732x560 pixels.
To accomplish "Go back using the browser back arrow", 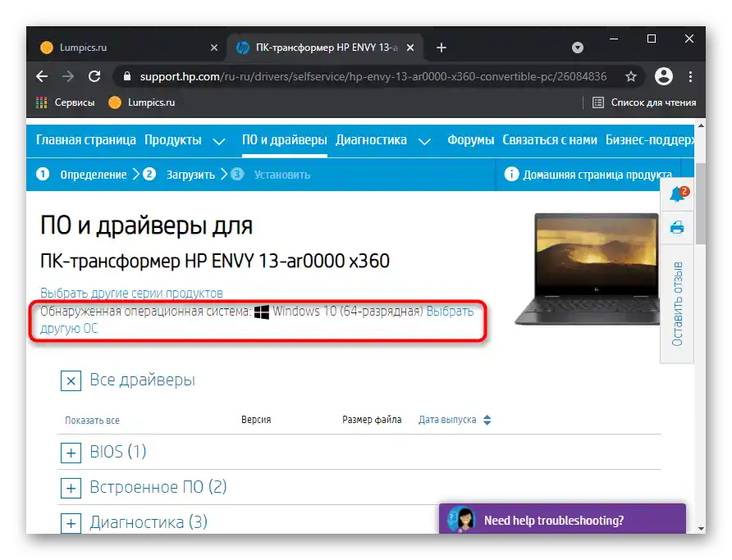I will point(42,76).
